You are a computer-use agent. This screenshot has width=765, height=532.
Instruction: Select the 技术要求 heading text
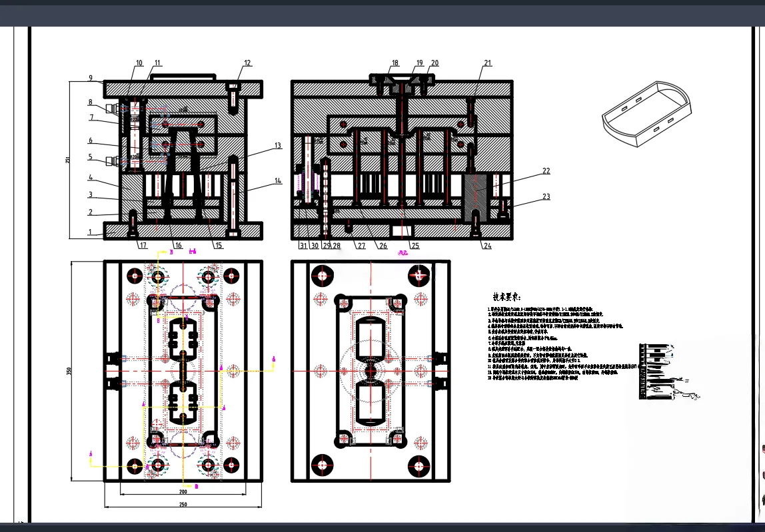pyautogui.click(x=506, y=296)
